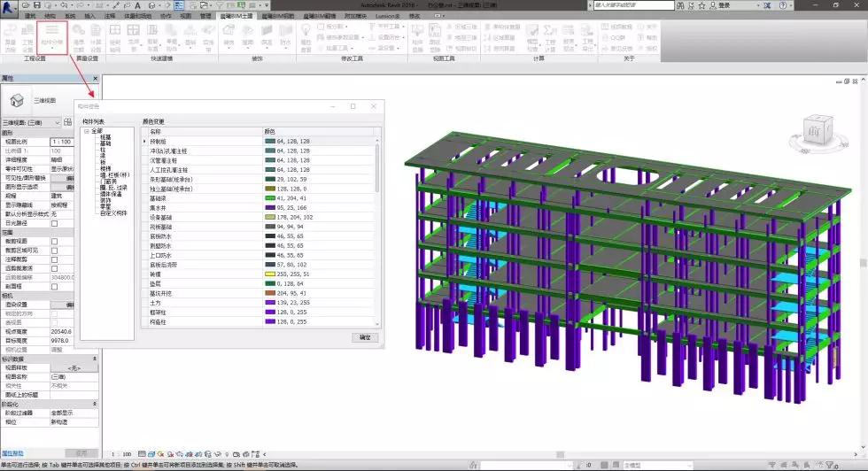
Task: Open the 视图样板 <无> dropdown
Action: pyautogui.click(x=74, y=367)
